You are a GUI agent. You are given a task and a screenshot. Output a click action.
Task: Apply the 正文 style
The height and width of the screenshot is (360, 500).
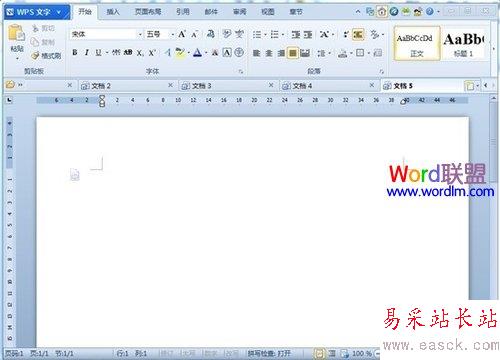[416, 44]
